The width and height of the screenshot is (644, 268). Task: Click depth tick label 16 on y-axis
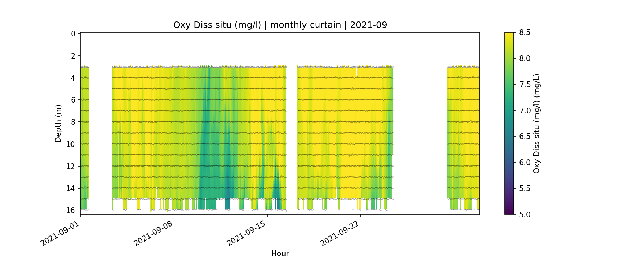point(71,210)
